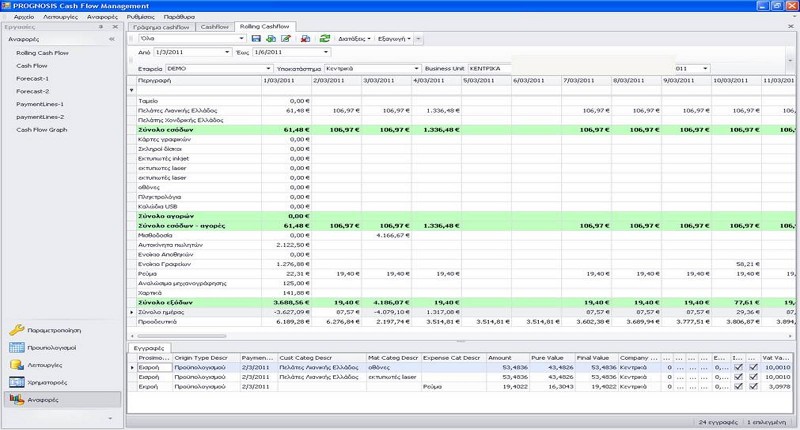Click the save disk icon in toolbar

click(256, 39)
